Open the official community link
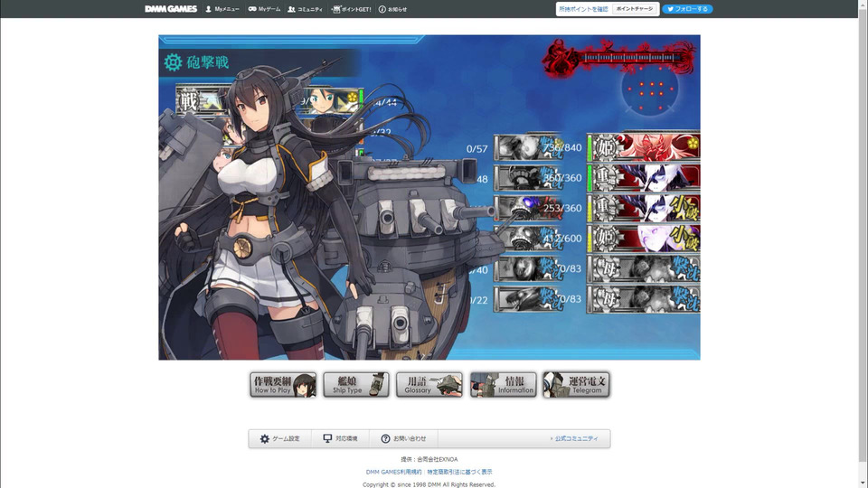 [574, 439]
